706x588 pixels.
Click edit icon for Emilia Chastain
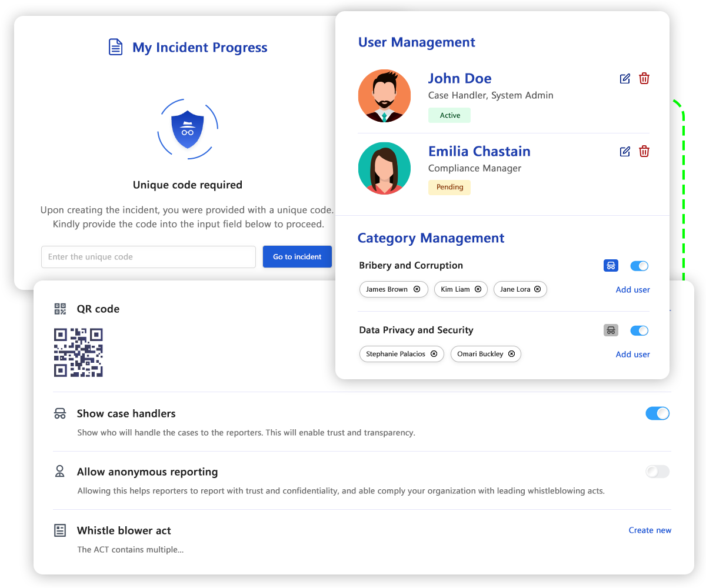pos(625,152)
